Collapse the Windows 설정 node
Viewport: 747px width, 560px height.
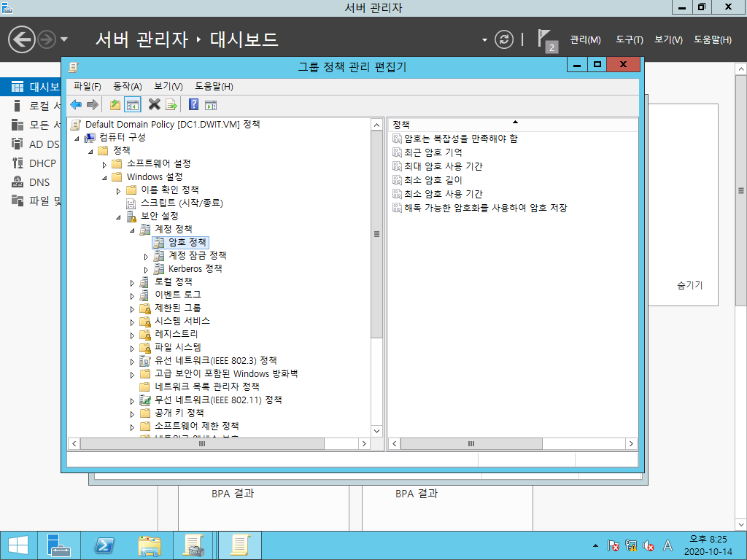[104, 178]
